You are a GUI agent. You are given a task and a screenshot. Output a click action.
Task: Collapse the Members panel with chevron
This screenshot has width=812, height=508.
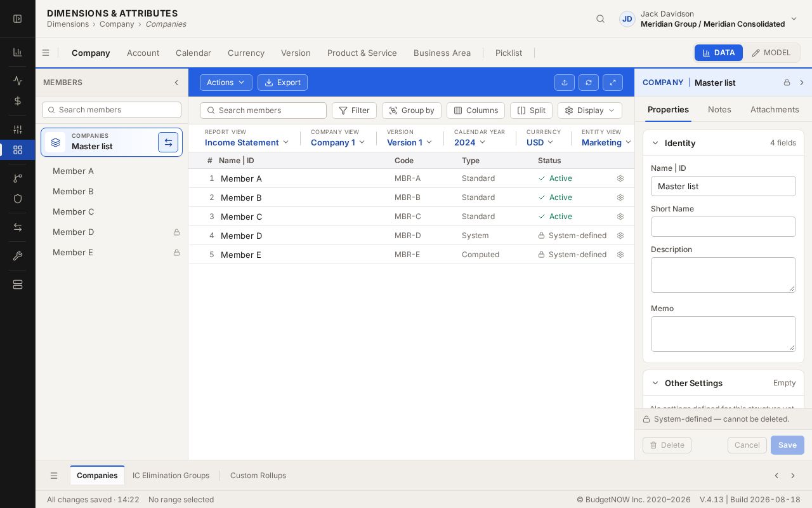pos(176,83)
